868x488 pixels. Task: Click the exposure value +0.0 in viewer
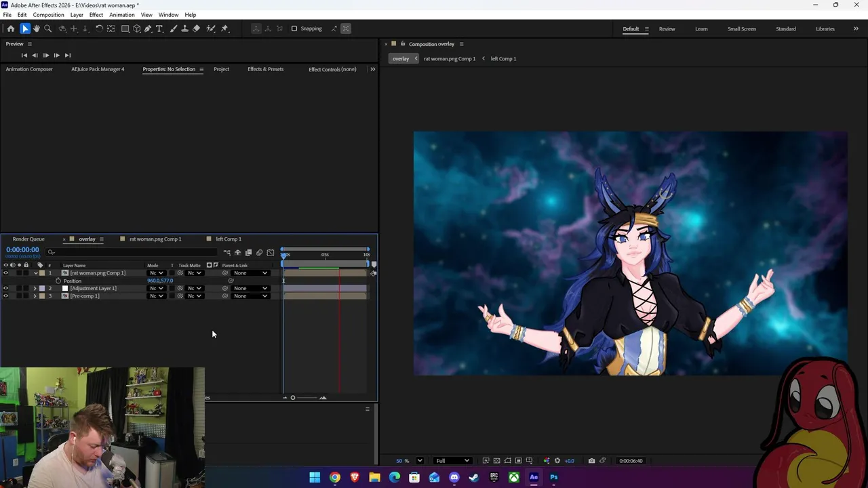click(569, 461)
